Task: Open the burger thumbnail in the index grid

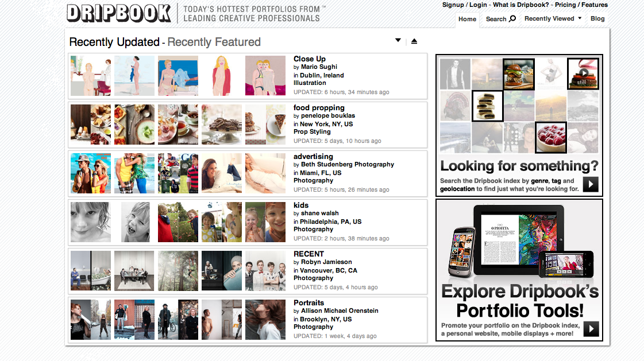Action: point(519,74)
